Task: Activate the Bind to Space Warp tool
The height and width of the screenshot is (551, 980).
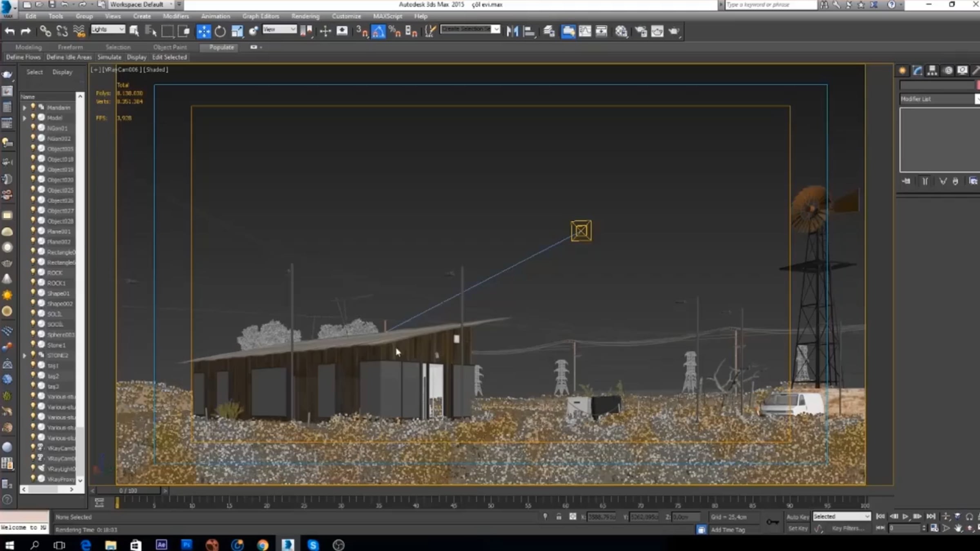Action: [79, 31]
